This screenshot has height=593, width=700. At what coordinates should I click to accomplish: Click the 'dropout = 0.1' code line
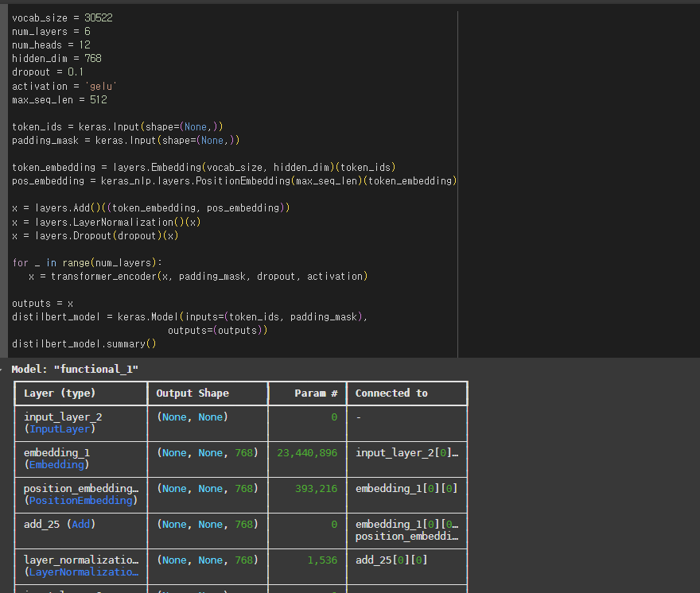48,72
